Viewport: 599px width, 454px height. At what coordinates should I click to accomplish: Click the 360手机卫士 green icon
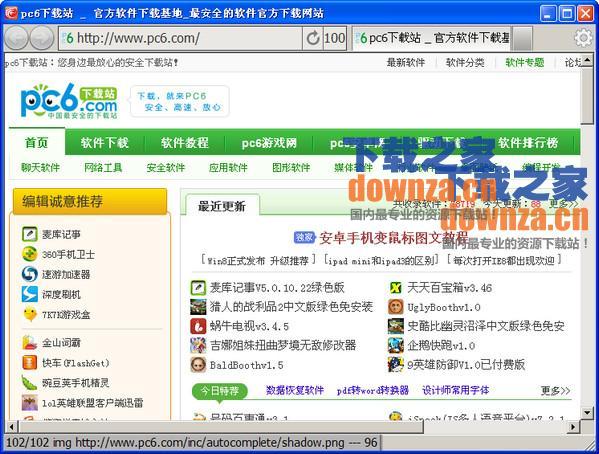coord(29,254)
